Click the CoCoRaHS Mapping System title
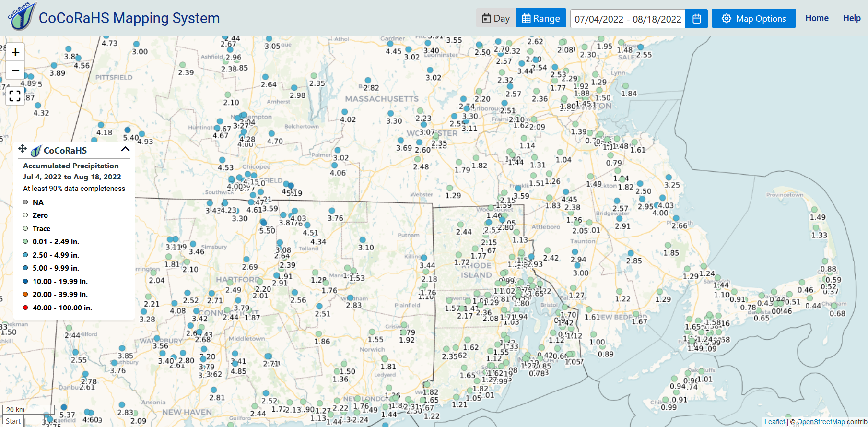 [129, 18]
